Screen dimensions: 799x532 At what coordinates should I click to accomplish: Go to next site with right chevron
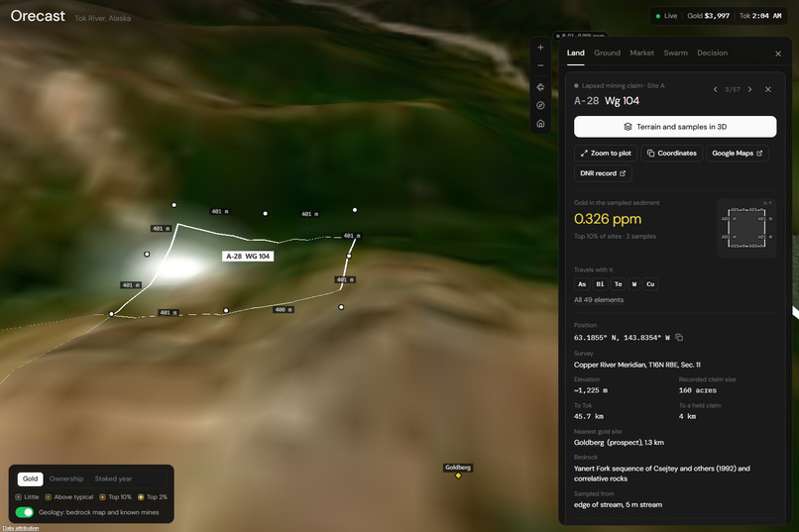(750, 89)
